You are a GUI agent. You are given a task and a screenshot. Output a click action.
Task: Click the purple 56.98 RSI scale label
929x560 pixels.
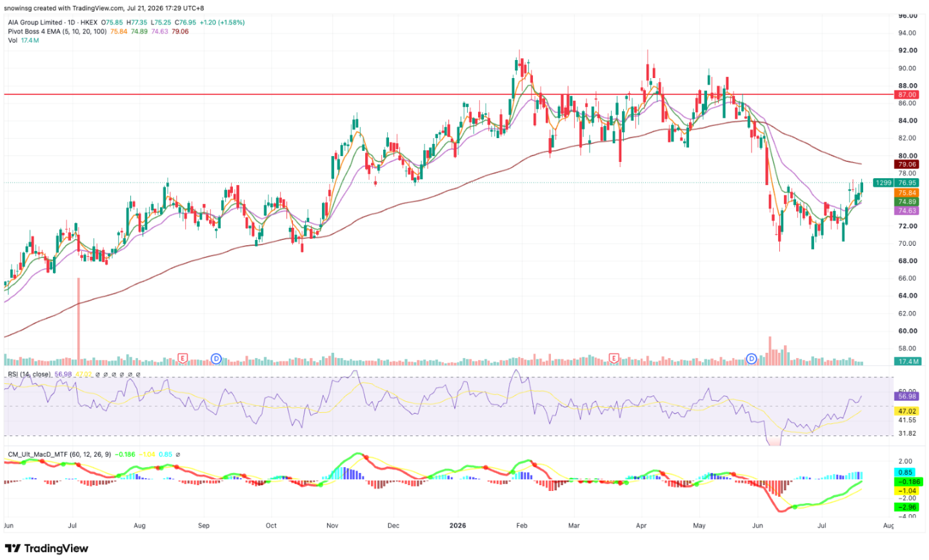click(x=906, y=396)
